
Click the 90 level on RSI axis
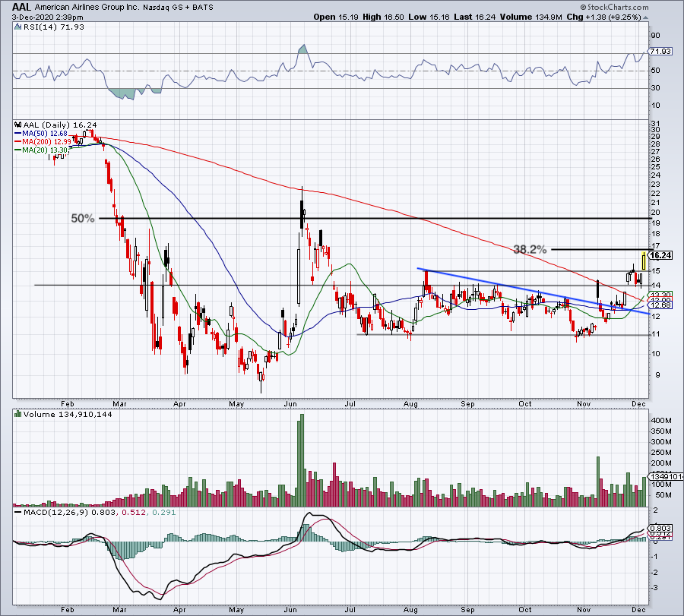(655, 36)
